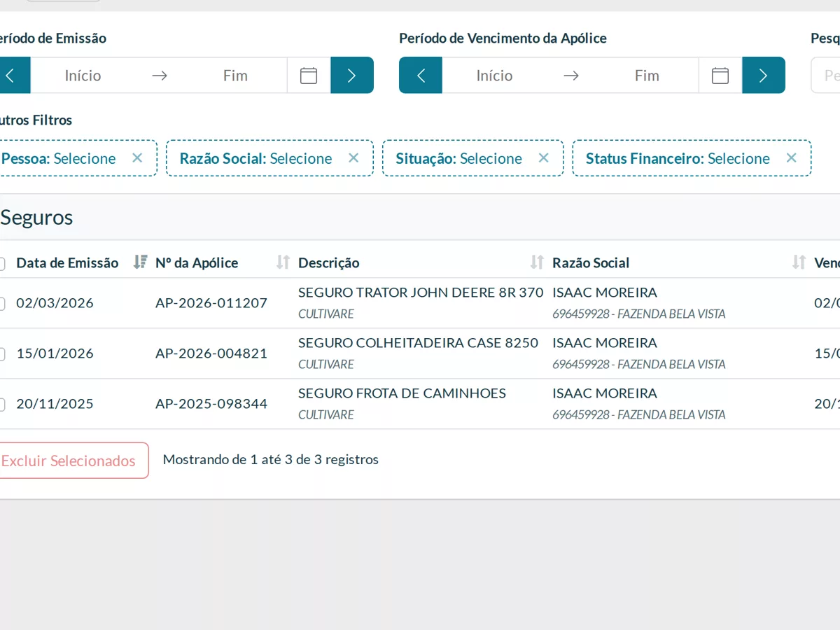Set Início date of Período de Emissão

tap(83, 76)
